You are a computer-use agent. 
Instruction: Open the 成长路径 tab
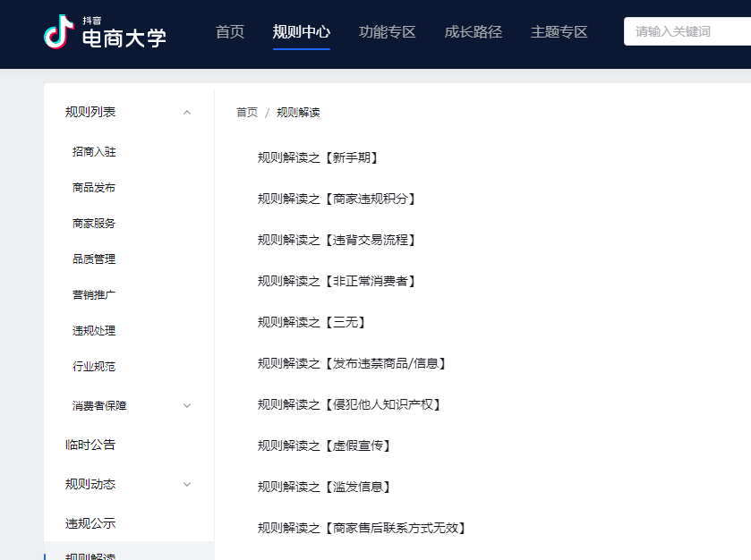tap(474, 32)
